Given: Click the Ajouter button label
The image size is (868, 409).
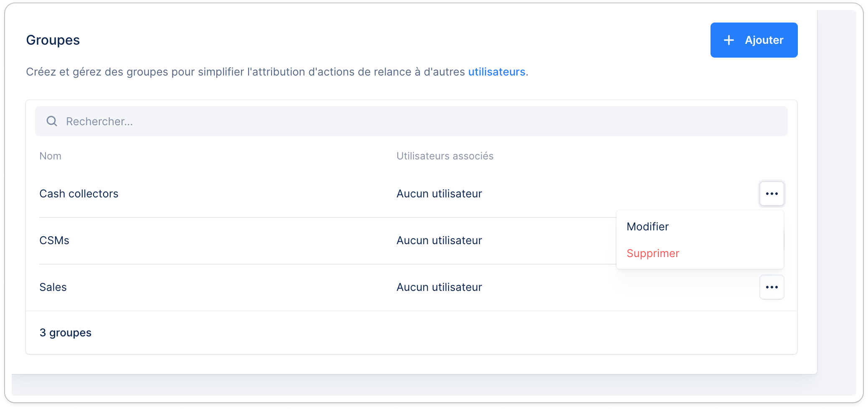Looking at the screenshot, I should (x=764, y=40).
